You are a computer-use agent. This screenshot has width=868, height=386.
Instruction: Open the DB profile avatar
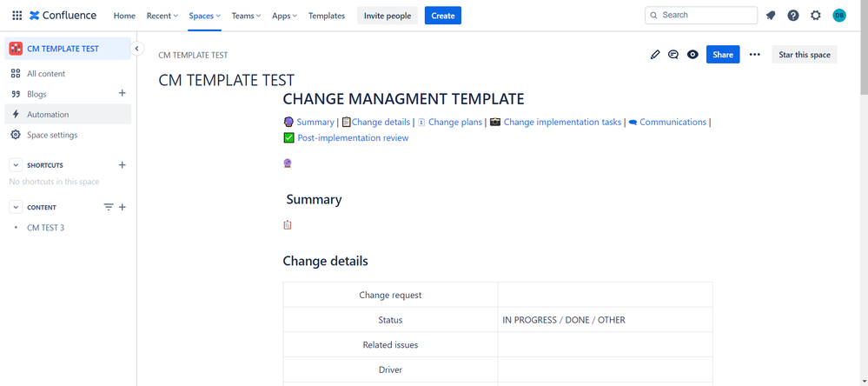839,16
